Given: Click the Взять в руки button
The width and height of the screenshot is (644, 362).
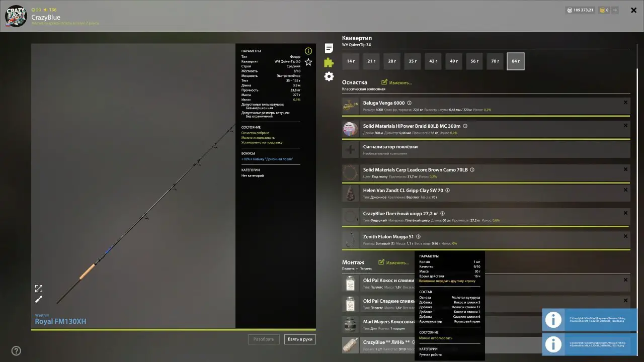Looking at the screenshot, I should pos(300,339).
